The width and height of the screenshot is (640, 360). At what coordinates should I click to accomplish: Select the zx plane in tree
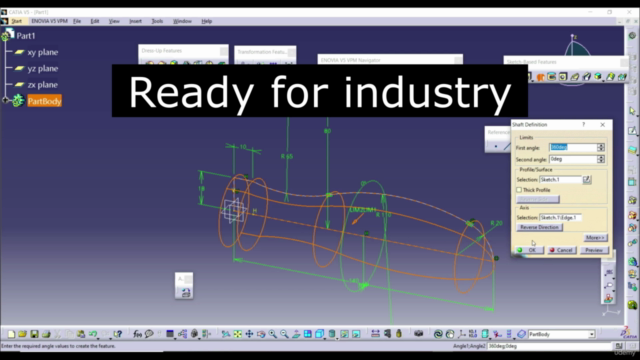click(42, 85)
